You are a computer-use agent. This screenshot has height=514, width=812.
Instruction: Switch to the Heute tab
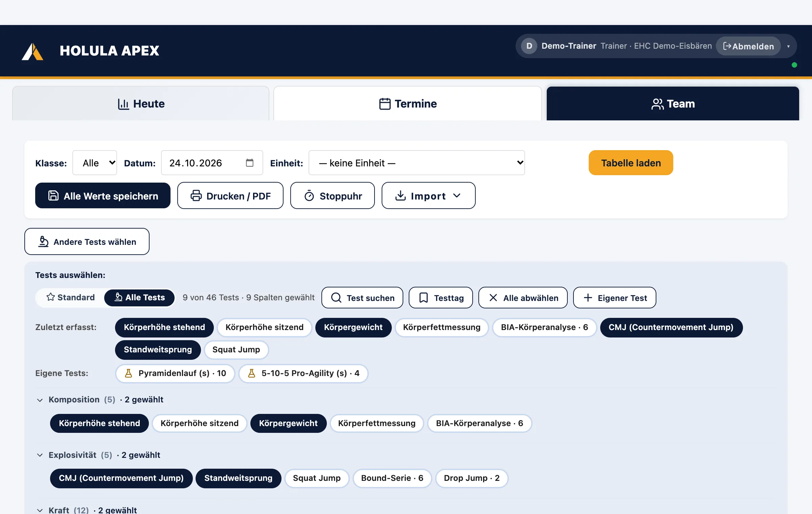point(141,103)
